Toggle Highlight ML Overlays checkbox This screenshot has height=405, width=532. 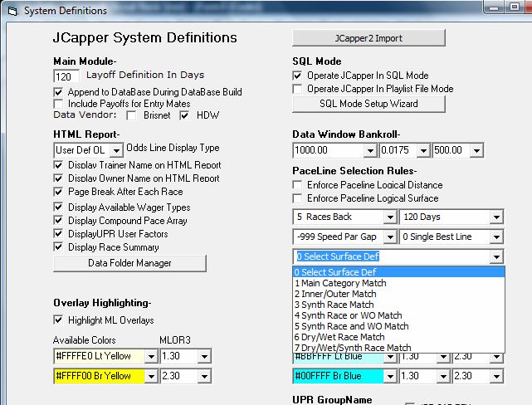58,320
